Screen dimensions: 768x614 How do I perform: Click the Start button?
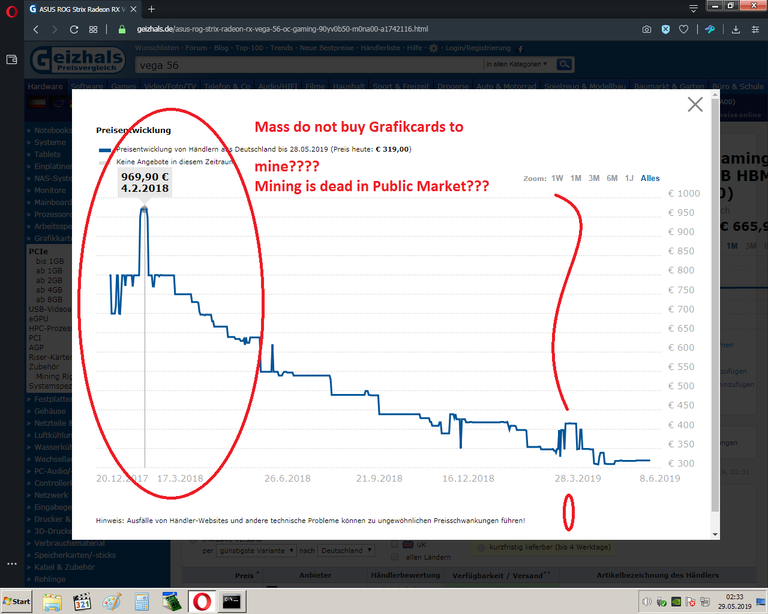pos(17,601)
